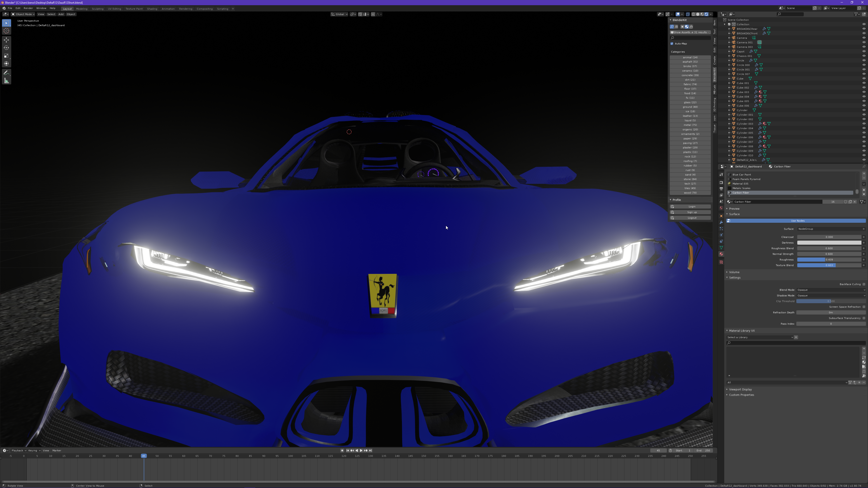Open the Tool properties tab

click(721, 174)
